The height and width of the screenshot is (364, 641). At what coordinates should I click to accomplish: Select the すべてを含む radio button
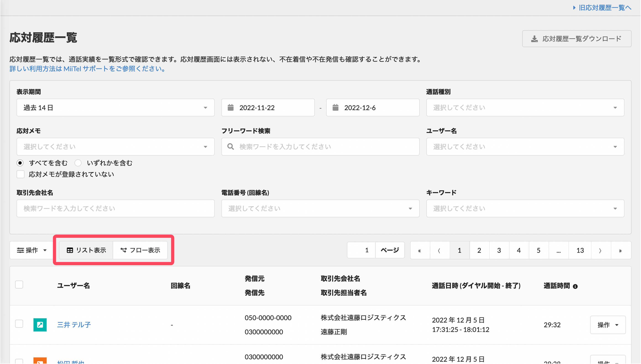(20, 163)
